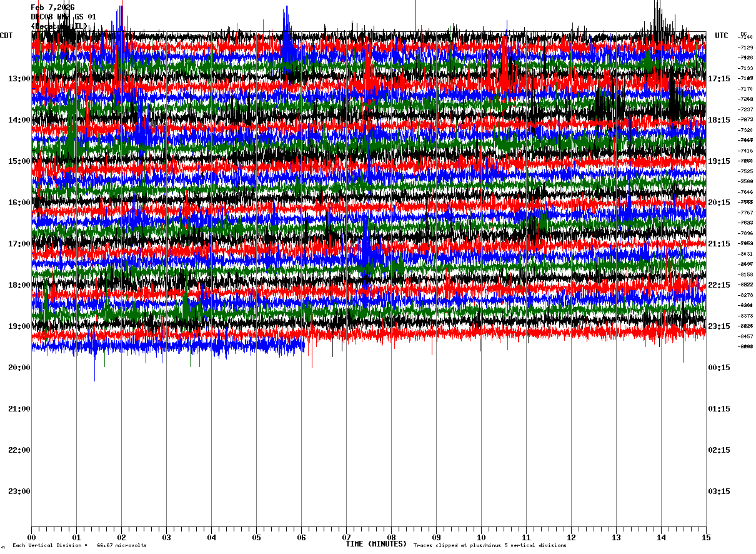Viewport: 756px width, 554px height.
Task: Click minute tick label 12
Action: click(571, 537)
